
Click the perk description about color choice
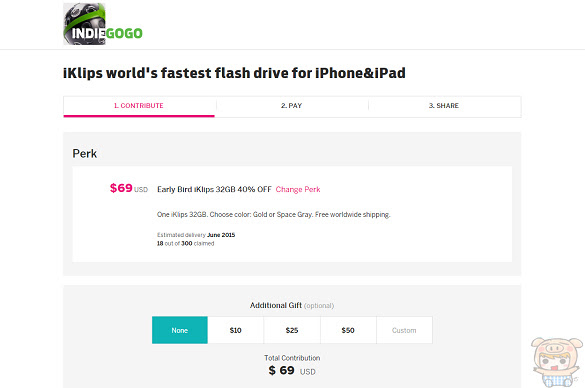273,215
